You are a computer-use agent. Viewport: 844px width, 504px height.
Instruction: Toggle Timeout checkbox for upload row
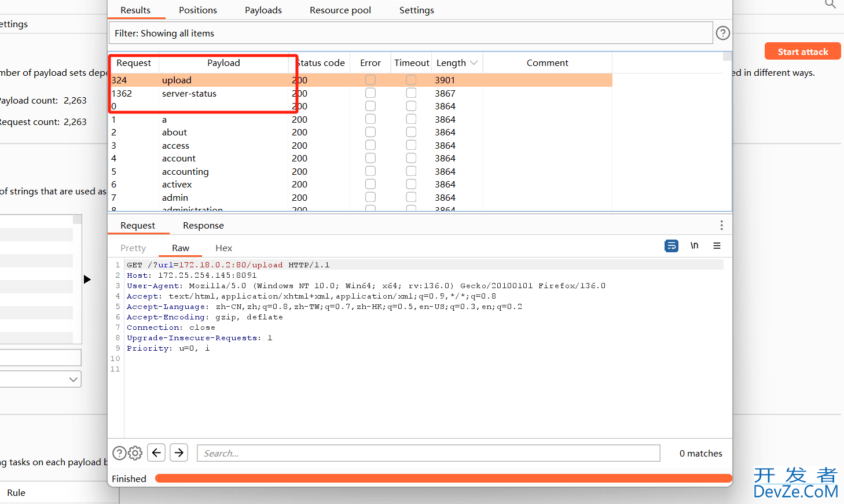pyautogui.click(x=411, y=80)
